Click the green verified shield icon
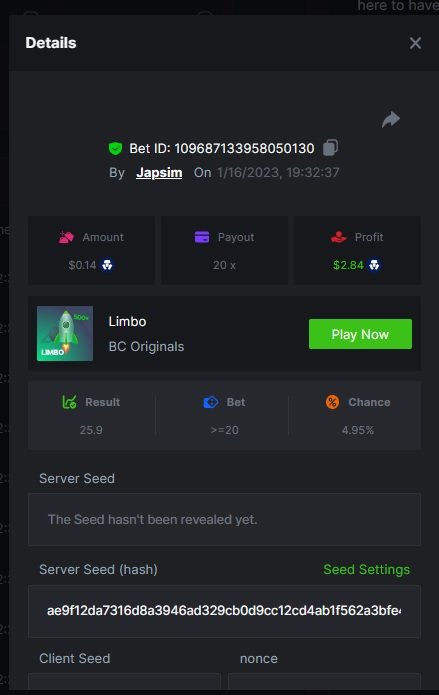The height and width of the screenshot is (695, 439). [x=115, y=148]
